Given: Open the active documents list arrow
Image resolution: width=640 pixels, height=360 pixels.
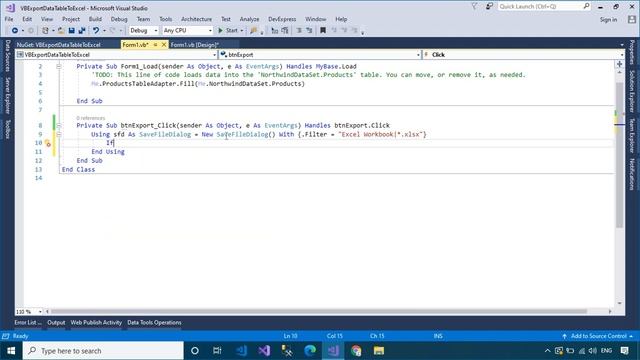Looking at the screenshot, I should click(622, 44).
